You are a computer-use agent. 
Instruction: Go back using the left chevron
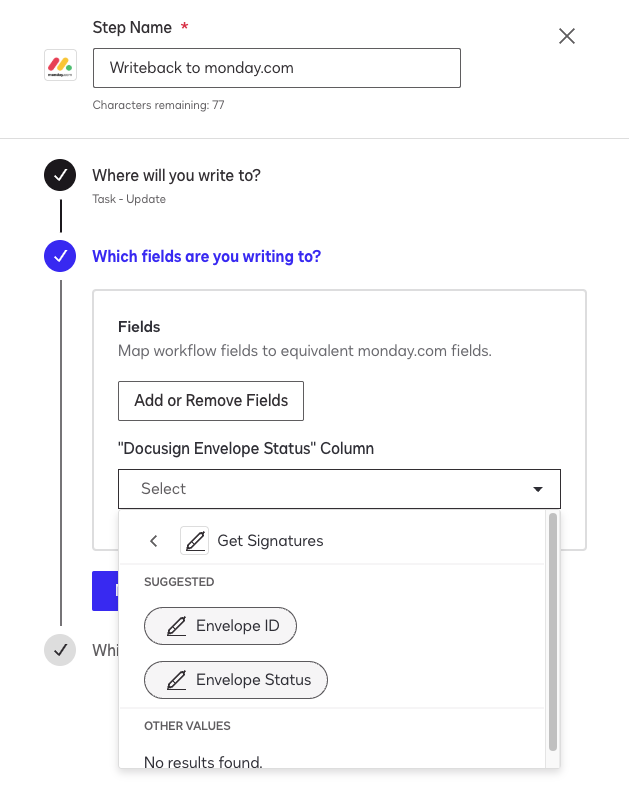tap(153, 541)
